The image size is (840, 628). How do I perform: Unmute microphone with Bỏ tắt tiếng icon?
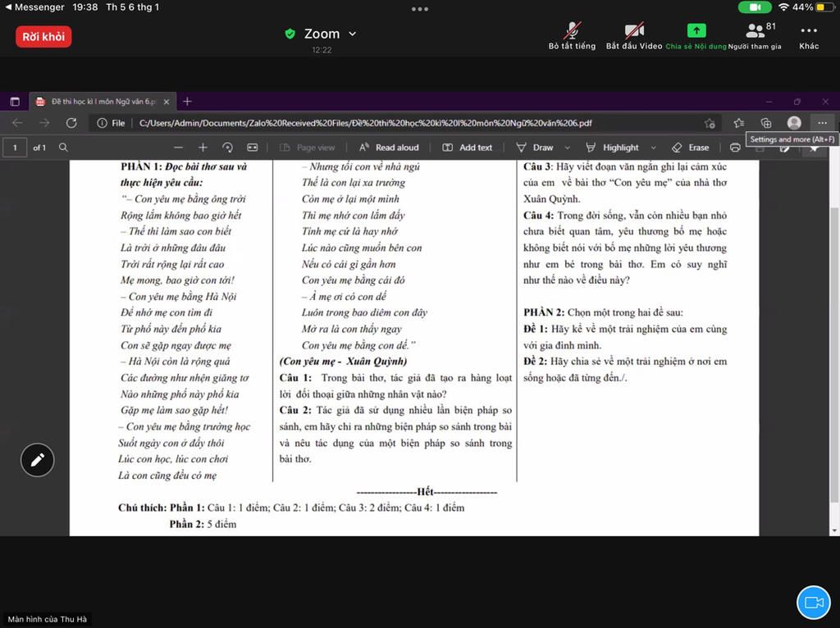(572, 30)
